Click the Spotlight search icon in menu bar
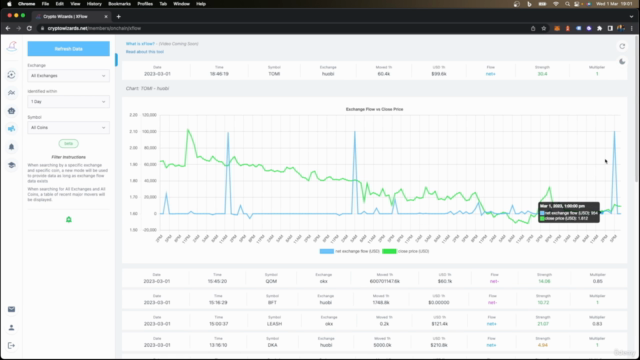Image resolution: width=640 pixels, height=360 pixels. point(567,4)
